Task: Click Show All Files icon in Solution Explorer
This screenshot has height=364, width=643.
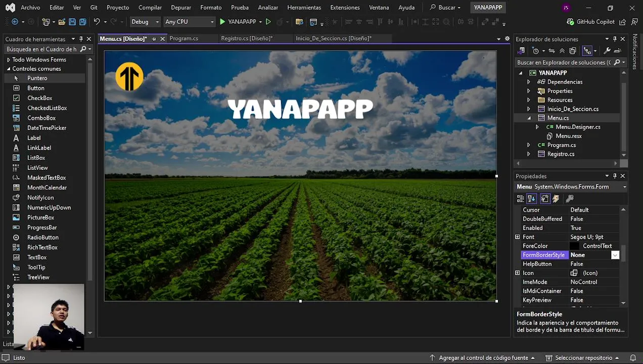Action: (x=572, y=51)
